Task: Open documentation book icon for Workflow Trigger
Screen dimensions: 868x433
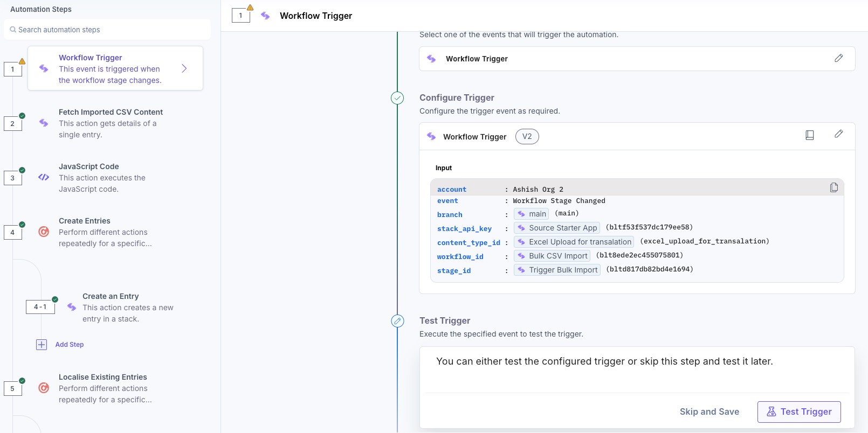Action: [x=809, y=135]
